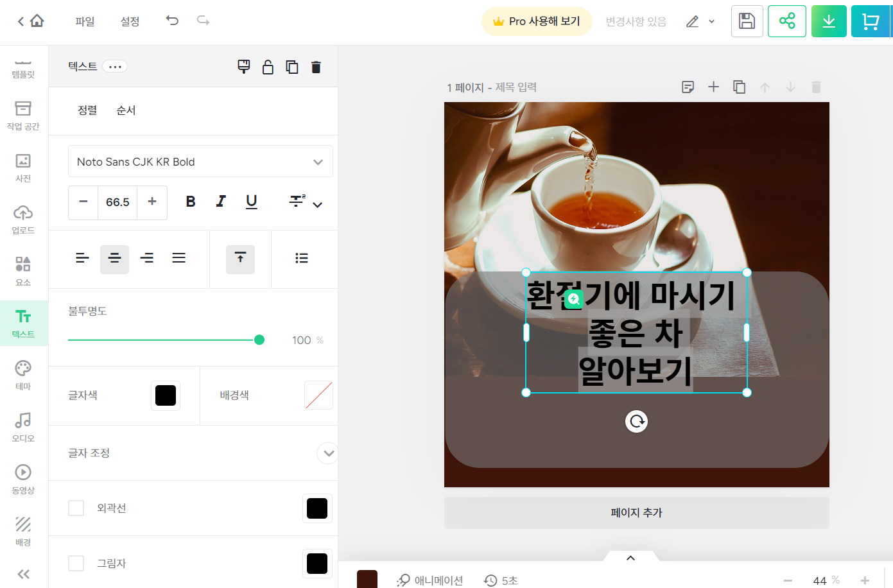Duplicate the text element using the copy icon

pyautogui.click(x=292, y=66)
